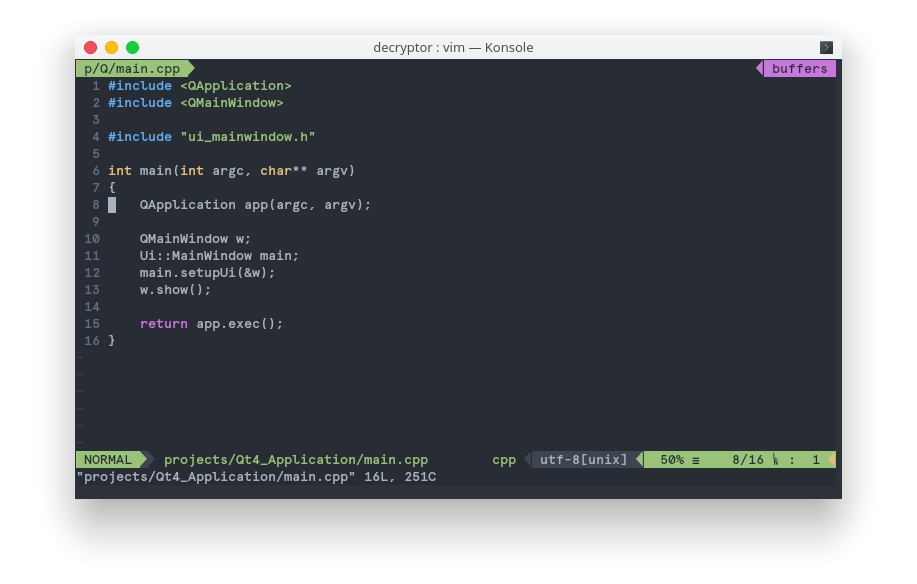The image size is (917, 584).
Task: Select the p/Q/main.cpp buffer tab
Action: pyautogui.click(x=131, y=68)
